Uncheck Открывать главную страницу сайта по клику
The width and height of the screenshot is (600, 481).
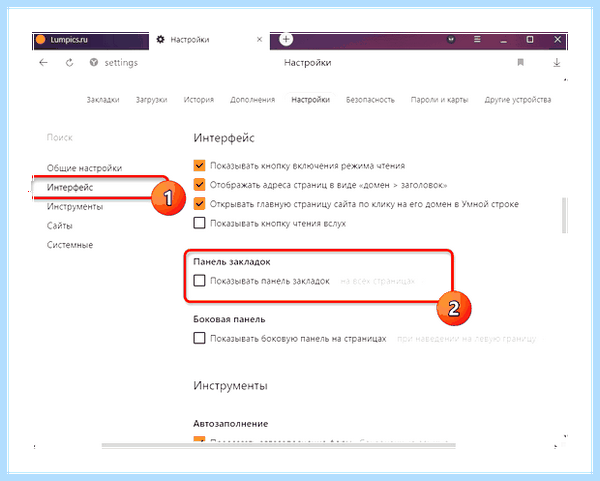(199, 204)
